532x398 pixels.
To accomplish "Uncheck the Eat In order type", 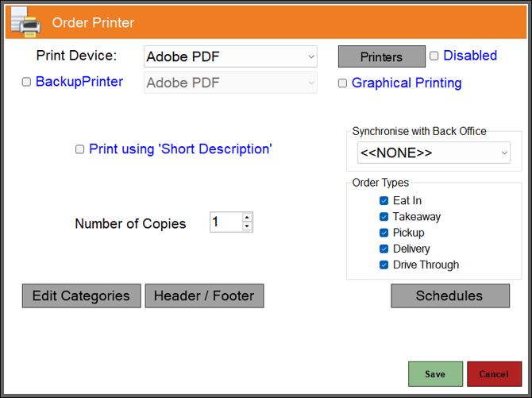I will [384, 201].
